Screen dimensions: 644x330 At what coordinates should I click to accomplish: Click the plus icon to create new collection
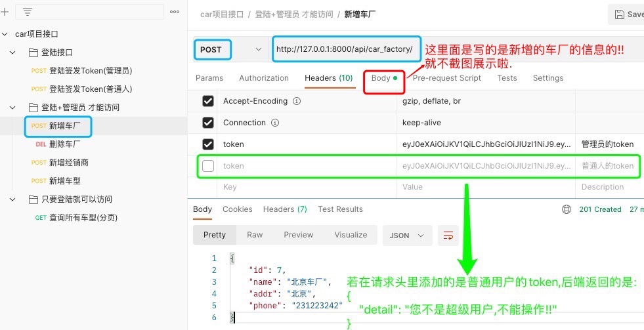(x=5, y=12)
